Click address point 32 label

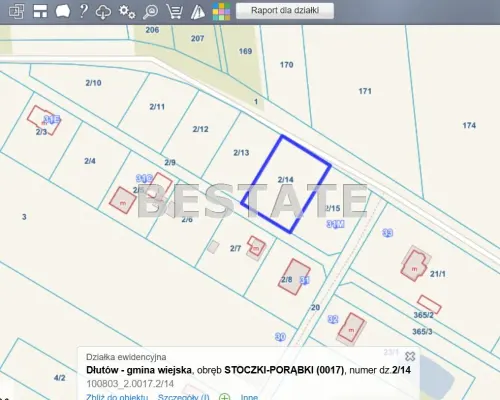[x=333, y=319]
